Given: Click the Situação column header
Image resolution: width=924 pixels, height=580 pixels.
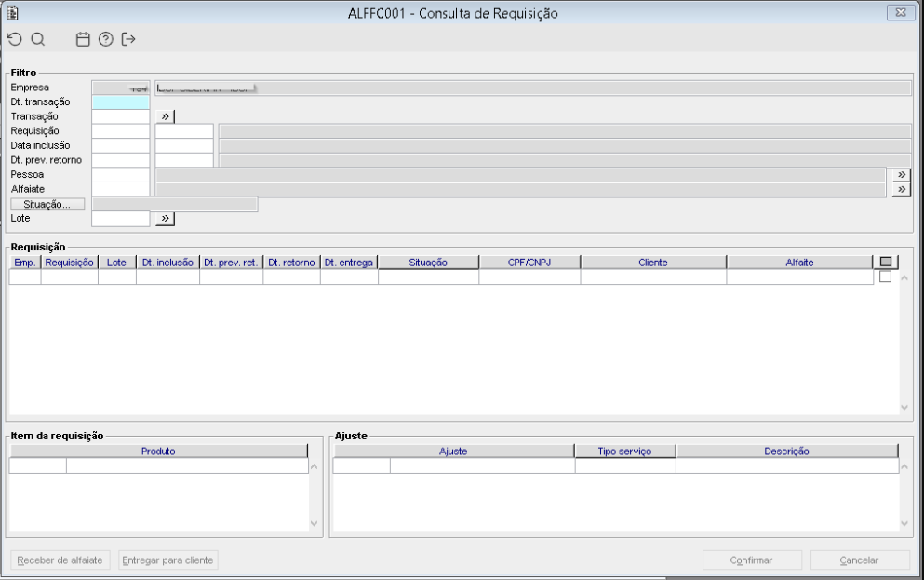Looking at the screenshot, I should click(428, 263).
